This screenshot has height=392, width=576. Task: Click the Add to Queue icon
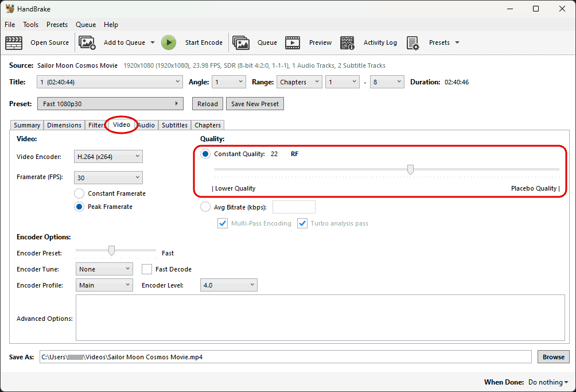coord(87,42)
